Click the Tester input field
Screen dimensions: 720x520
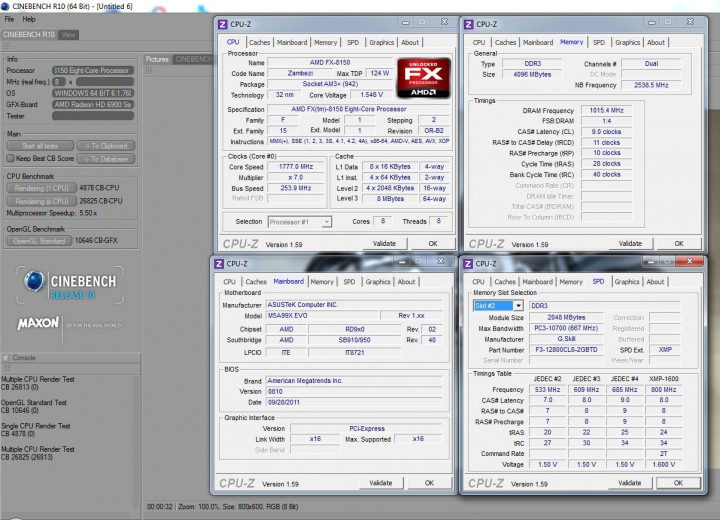pos(93,116)
